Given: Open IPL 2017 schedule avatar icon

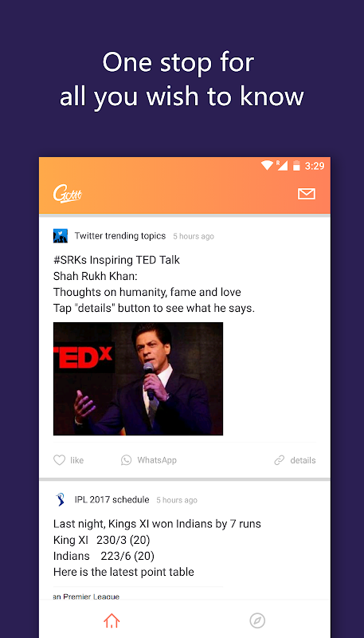Looking at the screenshot, I should 61,500.
